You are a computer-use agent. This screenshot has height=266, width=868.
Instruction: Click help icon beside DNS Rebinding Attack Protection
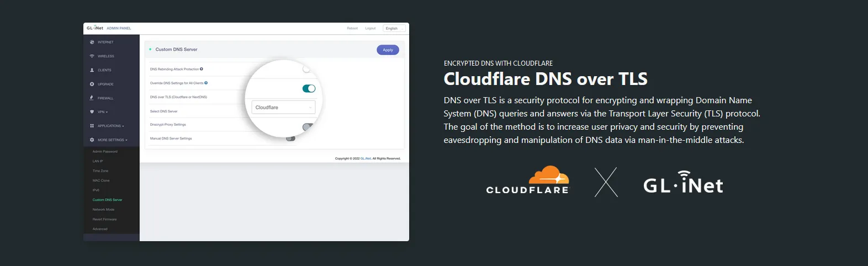[x=202, y=69]
